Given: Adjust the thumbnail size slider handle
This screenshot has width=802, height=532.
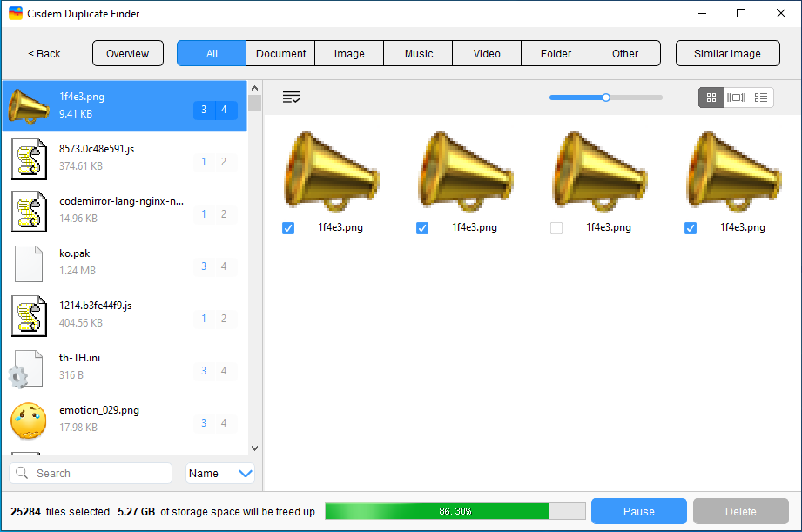Looking at the screenshot, I should tap(606, 98).
